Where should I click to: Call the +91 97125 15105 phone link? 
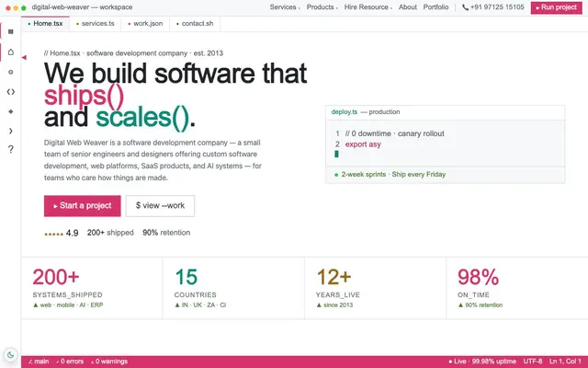(493, 7)
